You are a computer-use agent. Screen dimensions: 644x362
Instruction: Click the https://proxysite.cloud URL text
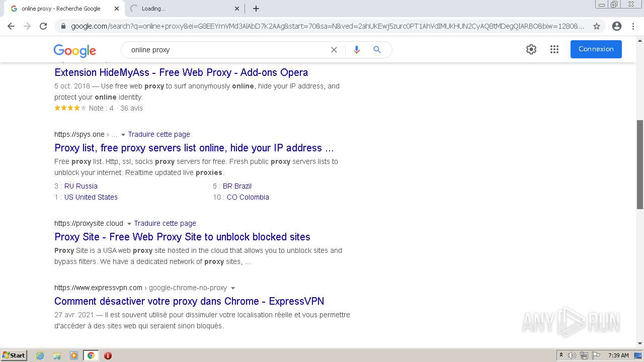pyautogui.click(x=89, y=223)
